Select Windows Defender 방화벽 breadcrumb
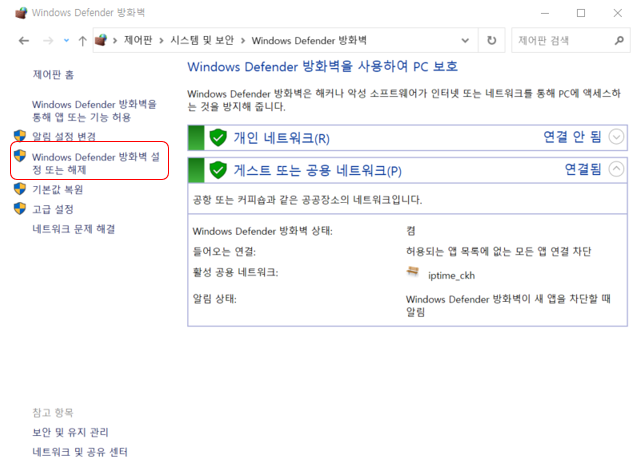This screenshot has height=470, width=637. click(x=309, y=40)
